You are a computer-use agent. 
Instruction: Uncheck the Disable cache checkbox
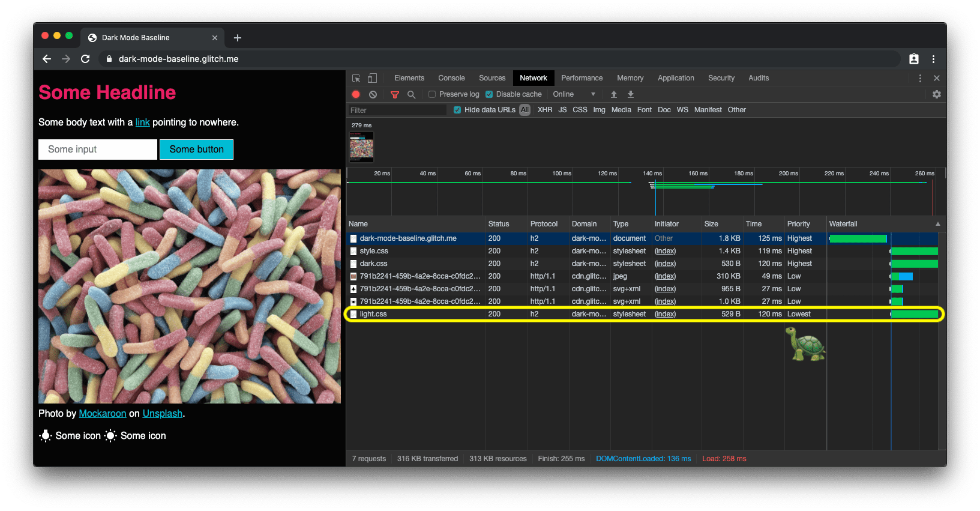pos(489,94)
